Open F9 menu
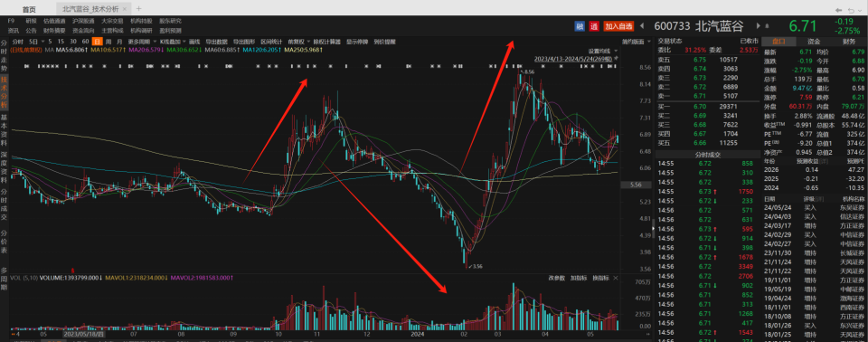868x342 pixels. (x=11, y=21)
